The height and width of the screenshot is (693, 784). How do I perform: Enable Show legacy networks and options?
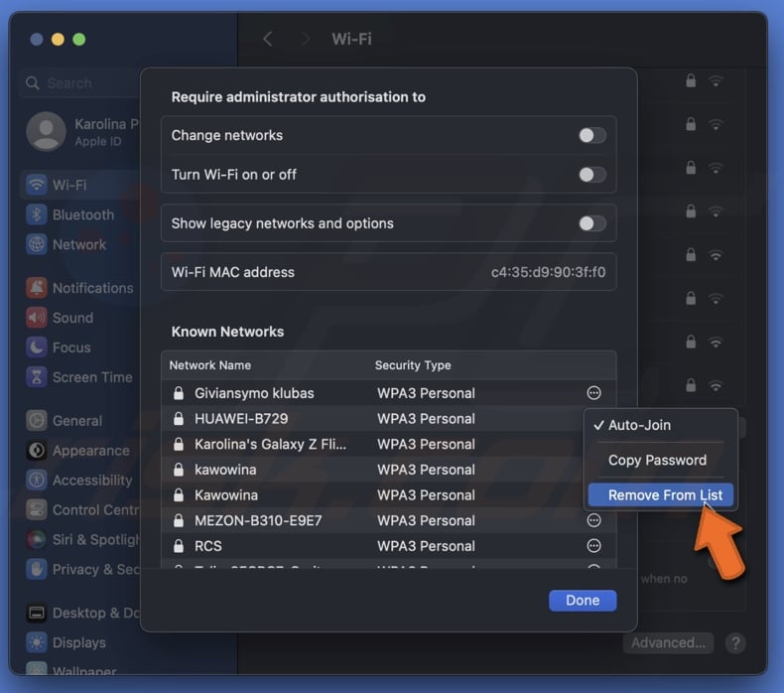592,223
